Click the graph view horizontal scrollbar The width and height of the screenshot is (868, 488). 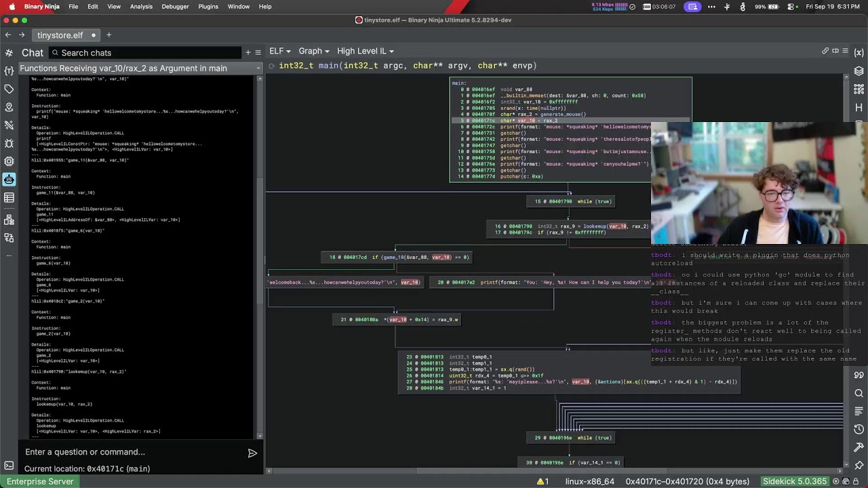(555, 471)
